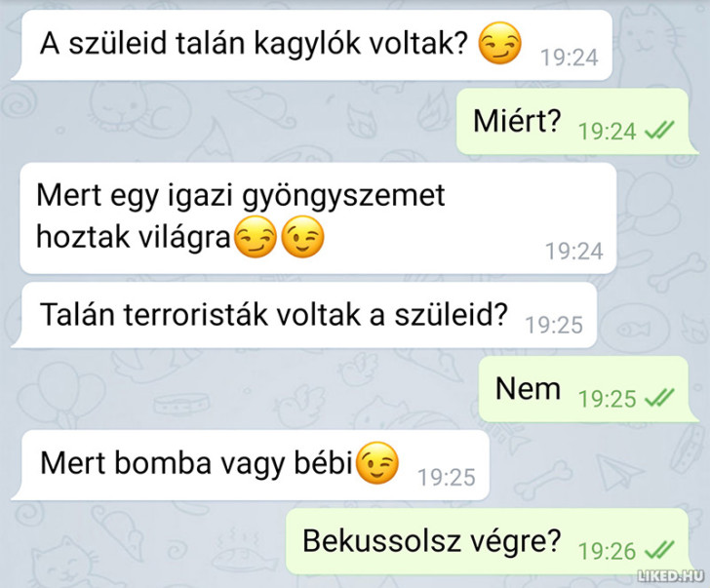Select the Miért? reply bubble
Image resolution: width=710 pixels, height=588 pixels.
point(577,122)
